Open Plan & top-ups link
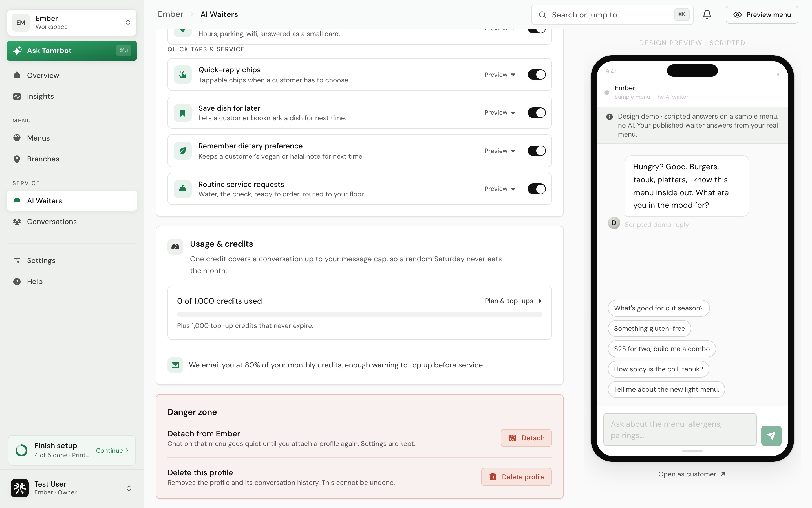 tap(513, 301)
